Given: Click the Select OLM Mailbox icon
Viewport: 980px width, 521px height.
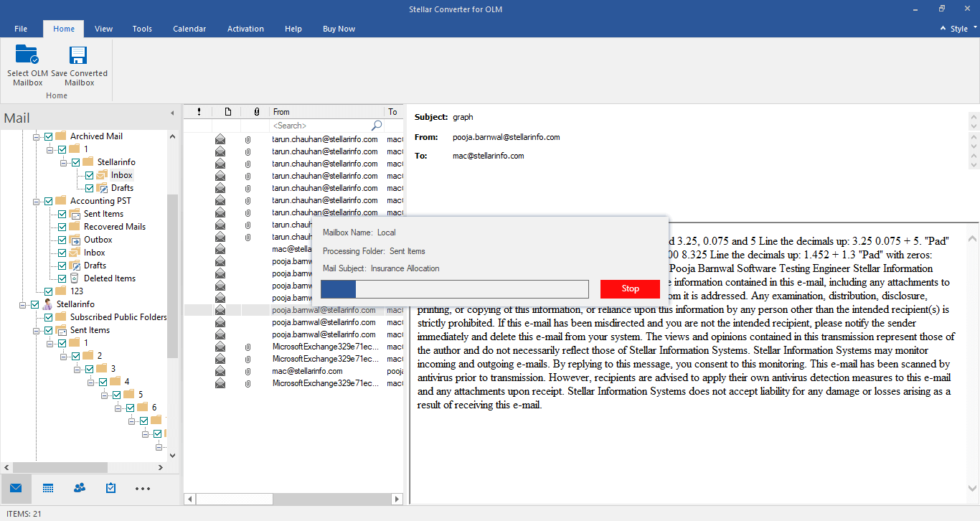Looking at the screenshot, I should tap(27, 55).
